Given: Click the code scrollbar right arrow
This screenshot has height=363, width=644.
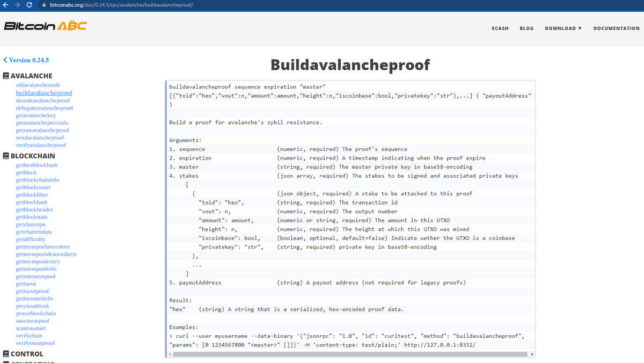Looking at the screenshot, I should pyautogui.click(x=532, y=354).
